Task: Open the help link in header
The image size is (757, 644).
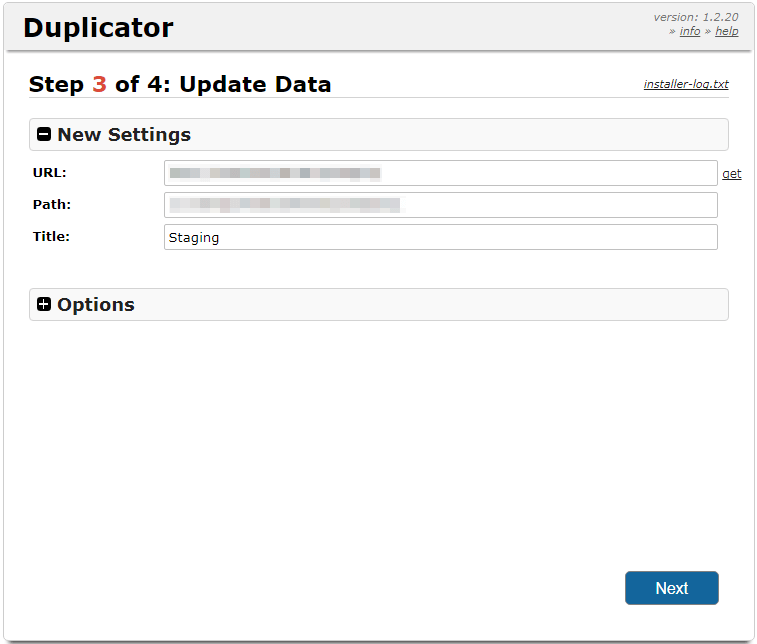Action: 727,31
